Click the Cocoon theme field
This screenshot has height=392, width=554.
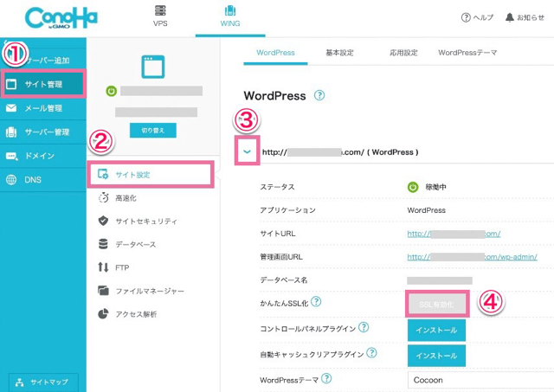point(480,381)
